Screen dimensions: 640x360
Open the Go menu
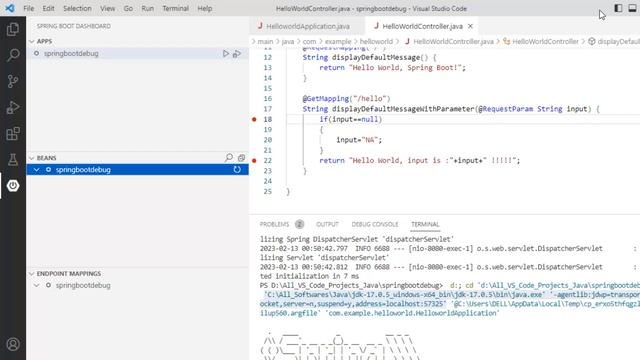point(128,8)
